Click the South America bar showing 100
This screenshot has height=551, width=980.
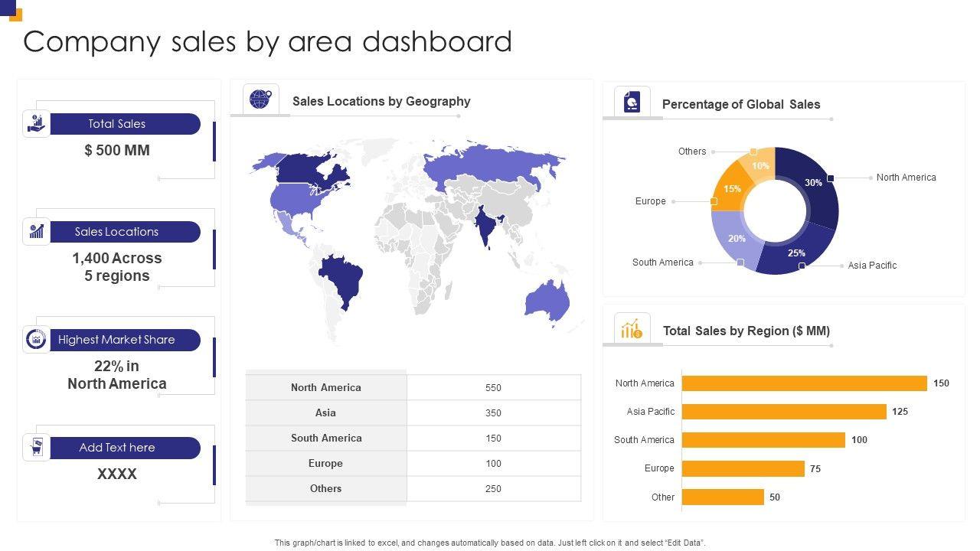763,440
